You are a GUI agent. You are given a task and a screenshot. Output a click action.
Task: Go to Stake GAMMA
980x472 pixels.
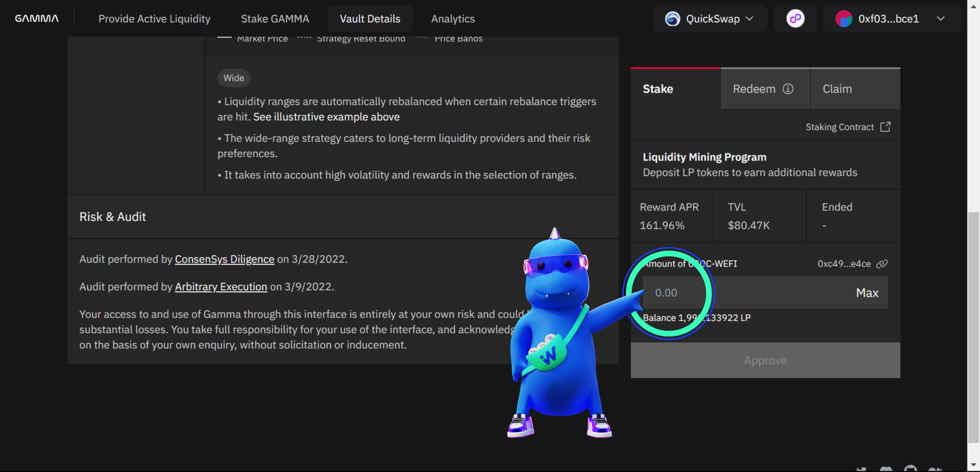275,19
